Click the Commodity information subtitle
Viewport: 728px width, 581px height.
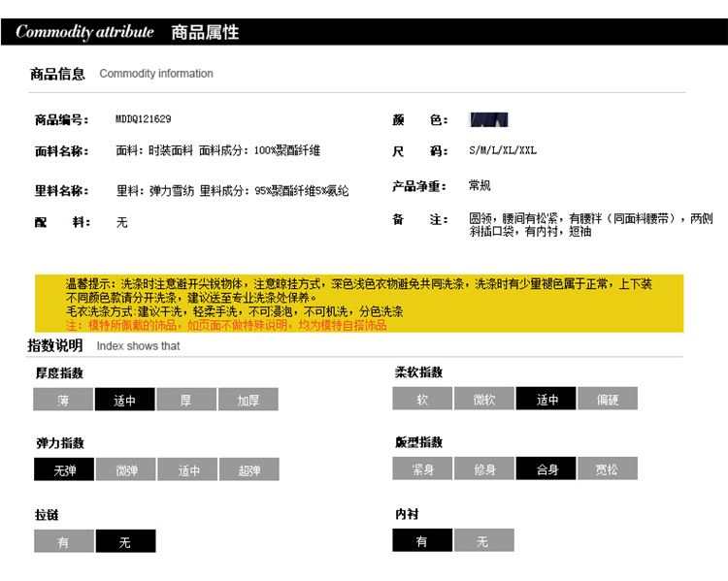click(156, 74)
